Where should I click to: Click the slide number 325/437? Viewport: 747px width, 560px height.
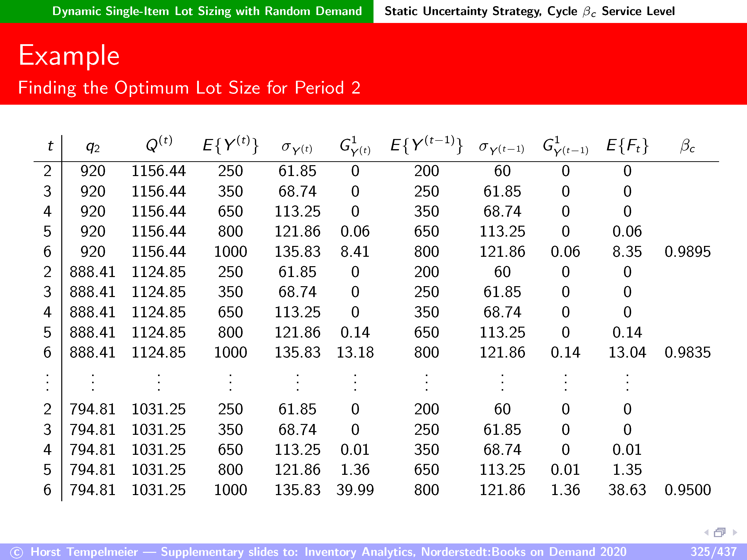[x=713, y=552]
